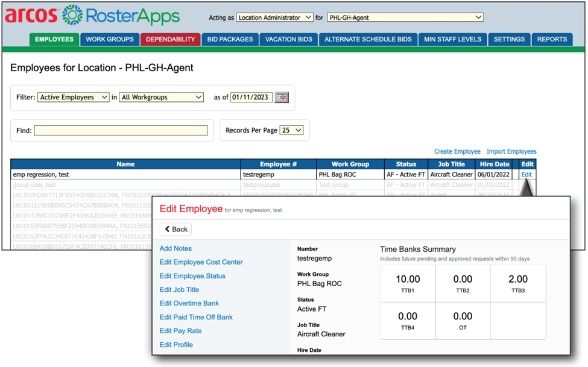Click the Import Employees link
Screen dimensions: 588x367
pyautogui.click(x=511, y=151)
